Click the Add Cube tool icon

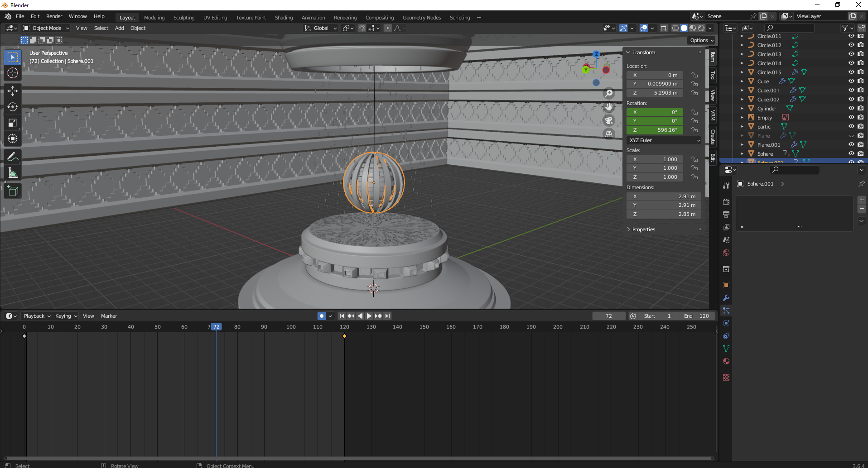point(13,191)
